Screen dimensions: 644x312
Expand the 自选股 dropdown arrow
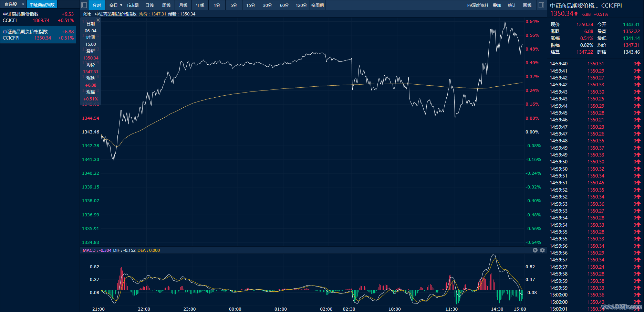coord(23,4)
